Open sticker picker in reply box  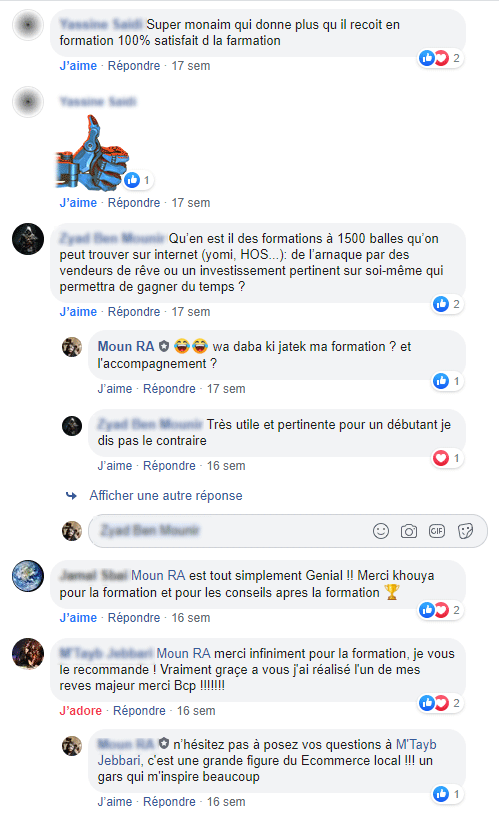coord(465,531)
